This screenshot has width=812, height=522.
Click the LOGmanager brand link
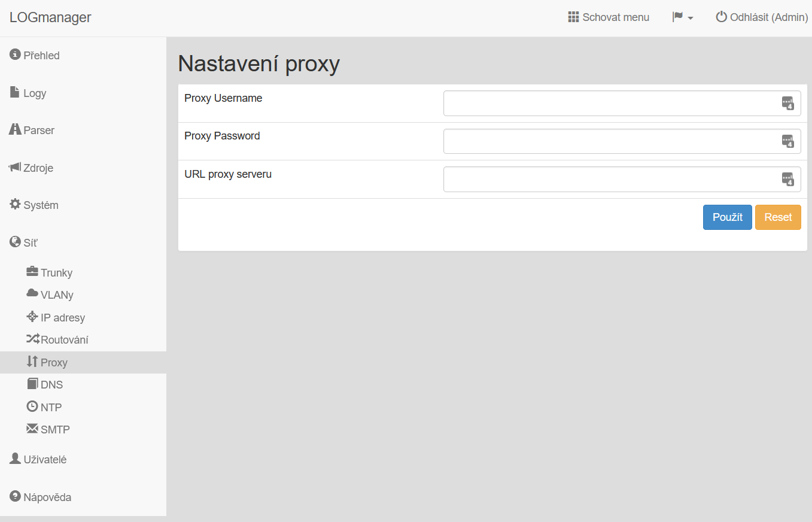click(x=50, y=17)
